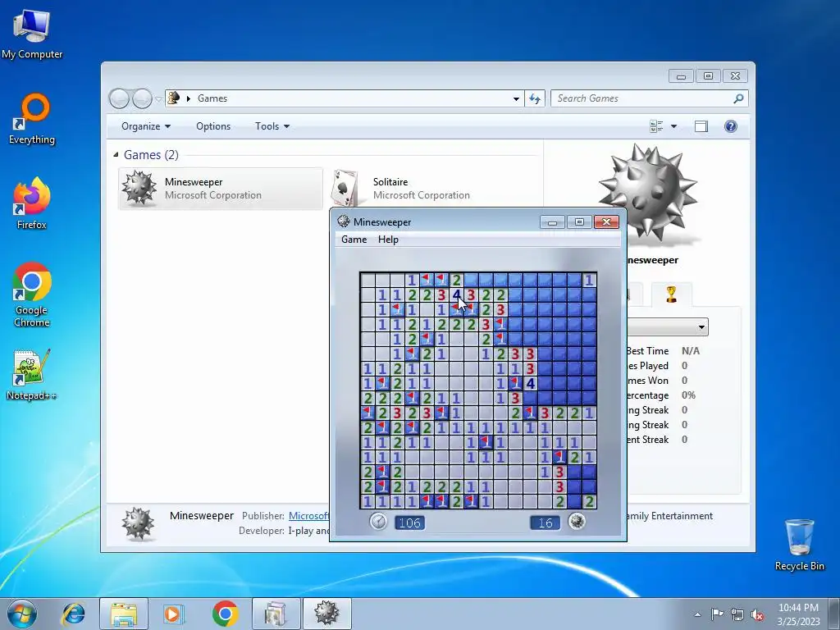Click the Minesweeper timer clock icon
The height and width of the screenshot is (630, 840).
point(378,521)
